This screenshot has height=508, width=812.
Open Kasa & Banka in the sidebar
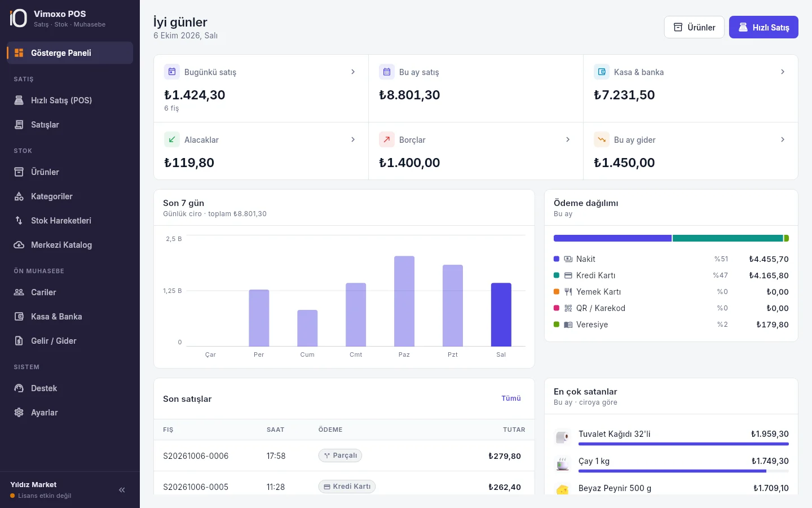click(70, 317)
